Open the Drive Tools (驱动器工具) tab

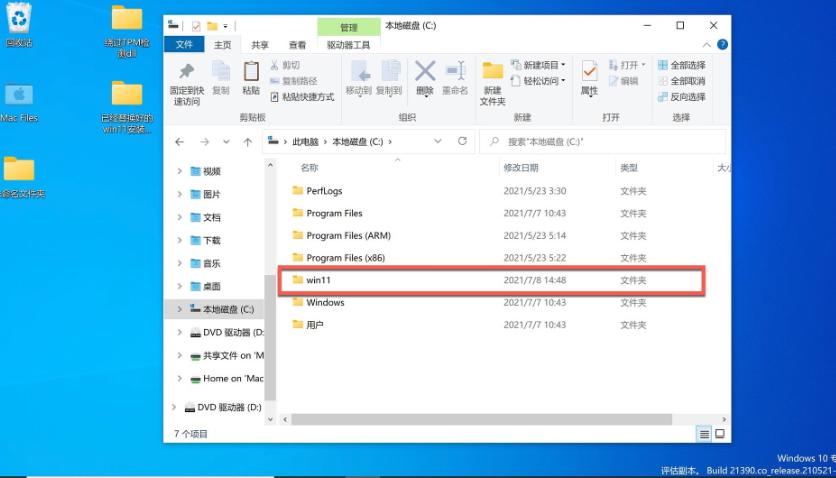[x=348, y=45]
